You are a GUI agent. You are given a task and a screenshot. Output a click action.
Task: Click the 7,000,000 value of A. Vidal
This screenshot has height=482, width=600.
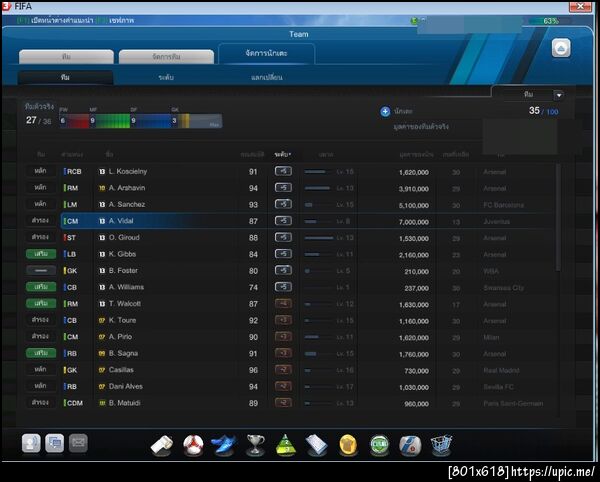point(414,222)
